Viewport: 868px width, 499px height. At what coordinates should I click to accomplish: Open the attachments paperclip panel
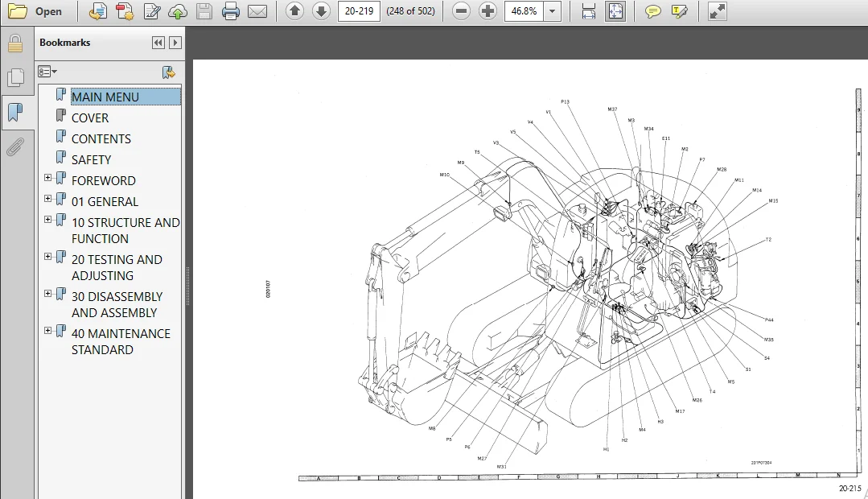15,147
